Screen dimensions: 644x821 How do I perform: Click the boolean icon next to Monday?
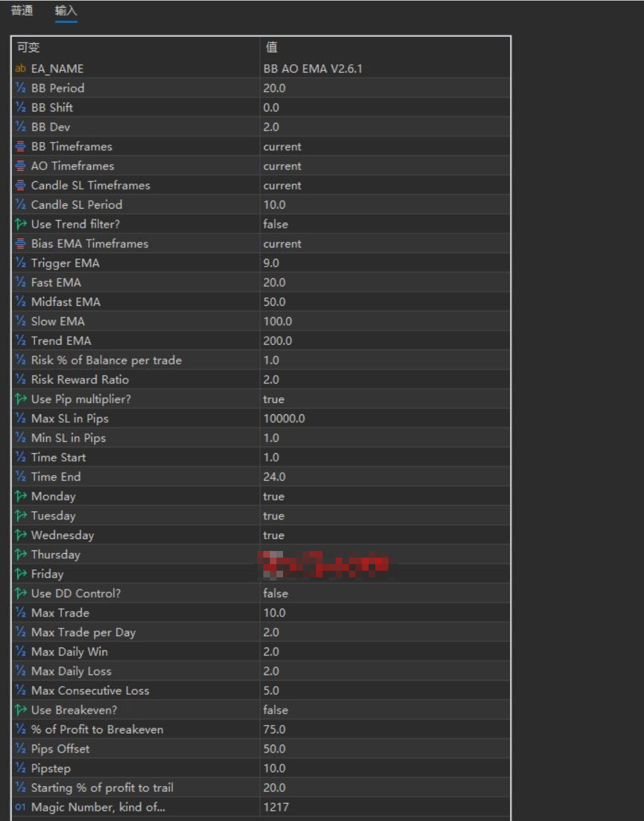coord(20,496)
